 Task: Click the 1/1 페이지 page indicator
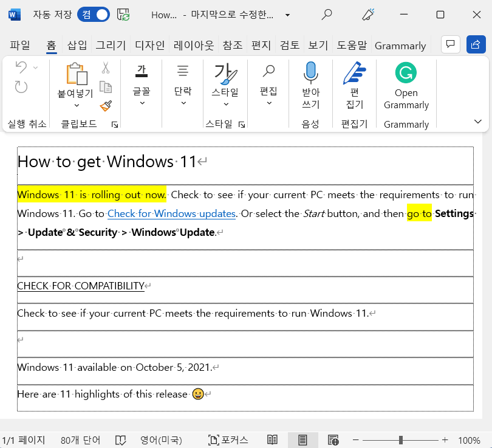(24, 440)
